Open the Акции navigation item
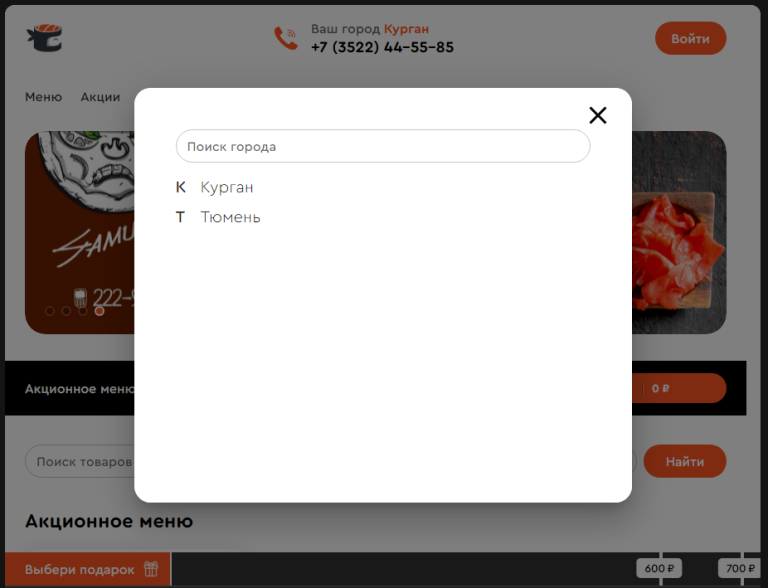Viewport: 768px width, 588px height. [100, 97]
